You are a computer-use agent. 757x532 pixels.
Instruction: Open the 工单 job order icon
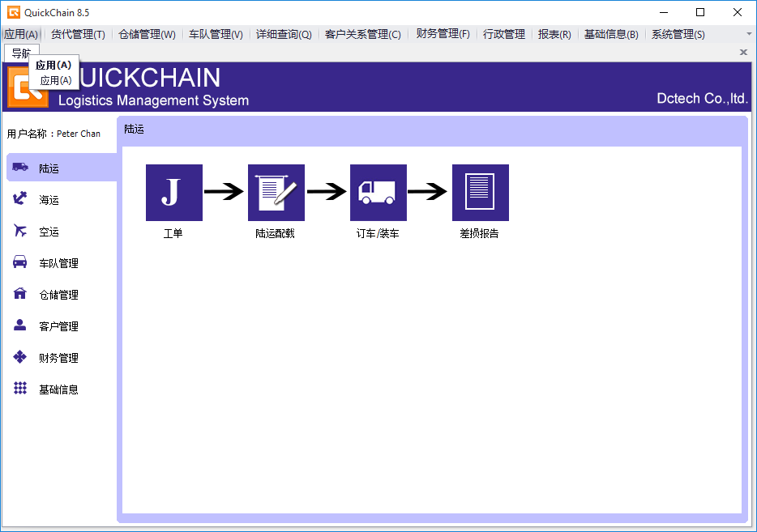point(173,193)
